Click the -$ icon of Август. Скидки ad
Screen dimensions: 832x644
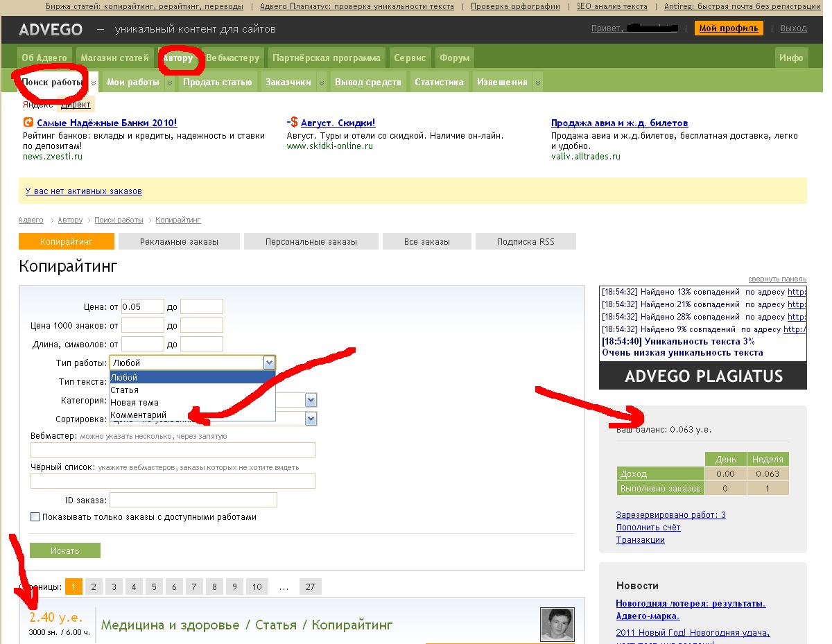click(293, 123)
